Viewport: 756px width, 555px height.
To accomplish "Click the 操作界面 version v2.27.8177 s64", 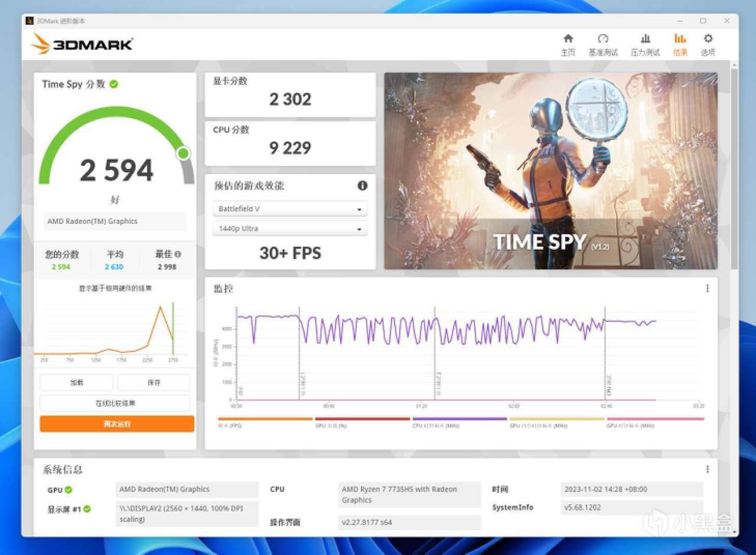I will tap(410, 523).
